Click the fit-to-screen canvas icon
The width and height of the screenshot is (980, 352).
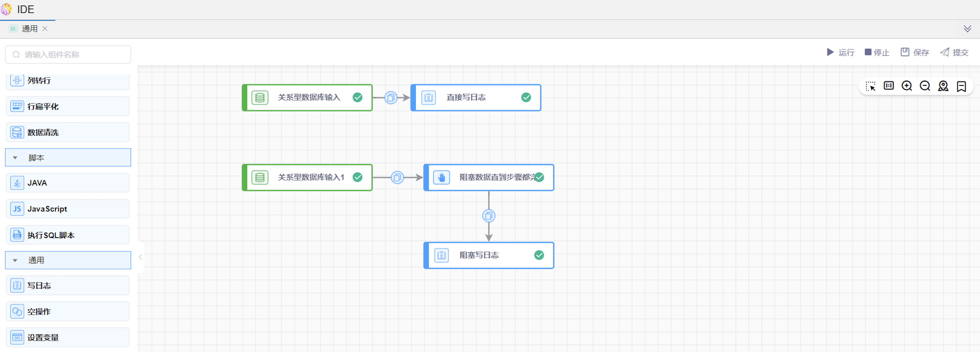[x=888, y=86]
